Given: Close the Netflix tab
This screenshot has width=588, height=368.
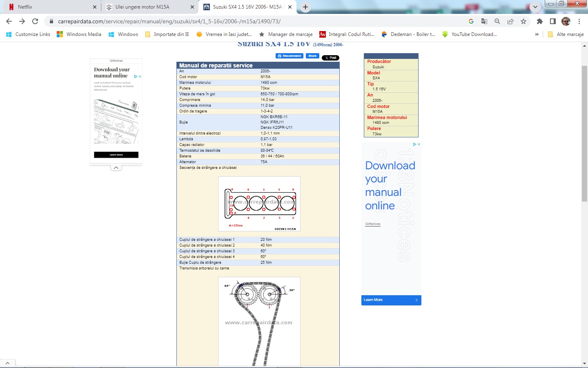Looking at the screenshot, I should pos(95,7).
